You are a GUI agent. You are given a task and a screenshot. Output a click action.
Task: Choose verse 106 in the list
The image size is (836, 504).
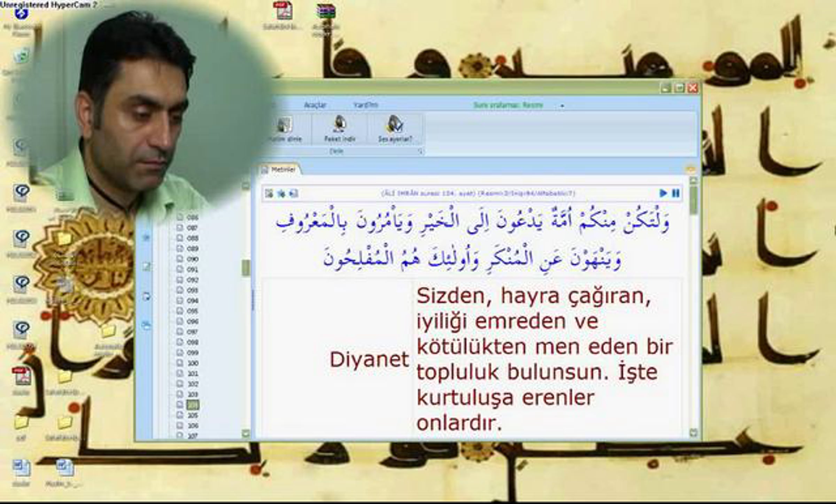[192, 426]
